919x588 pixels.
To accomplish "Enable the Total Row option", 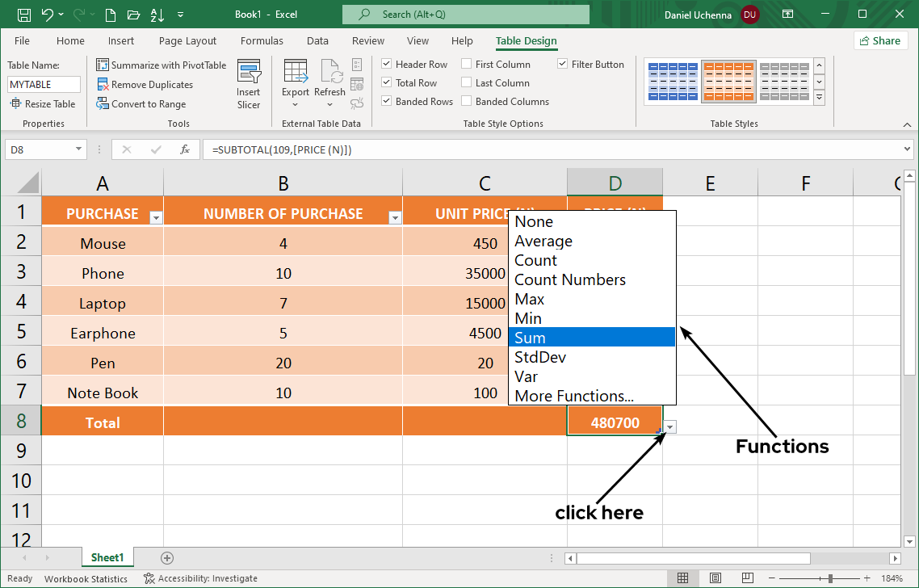I will pos(387,82).
